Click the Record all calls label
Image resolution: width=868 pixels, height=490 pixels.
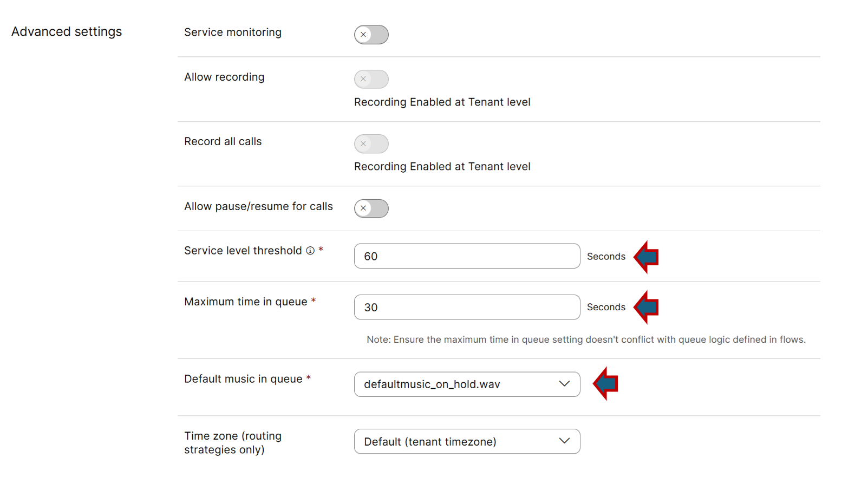coord(223,142)
